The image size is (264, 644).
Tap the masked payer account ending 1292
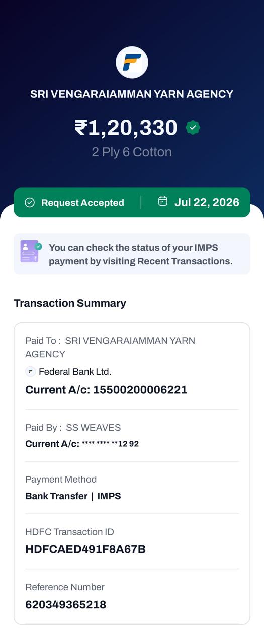click(x=110, y=444)
